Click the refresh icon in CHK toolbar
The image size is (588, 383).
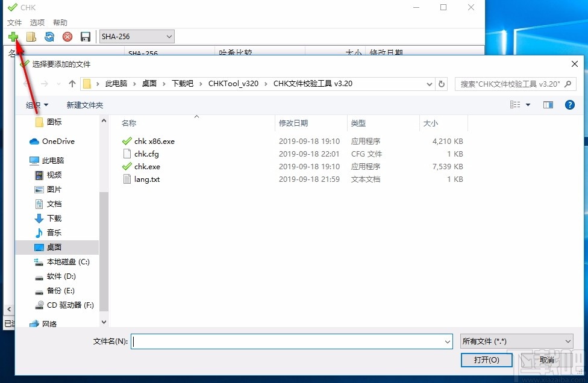(49, 36)
